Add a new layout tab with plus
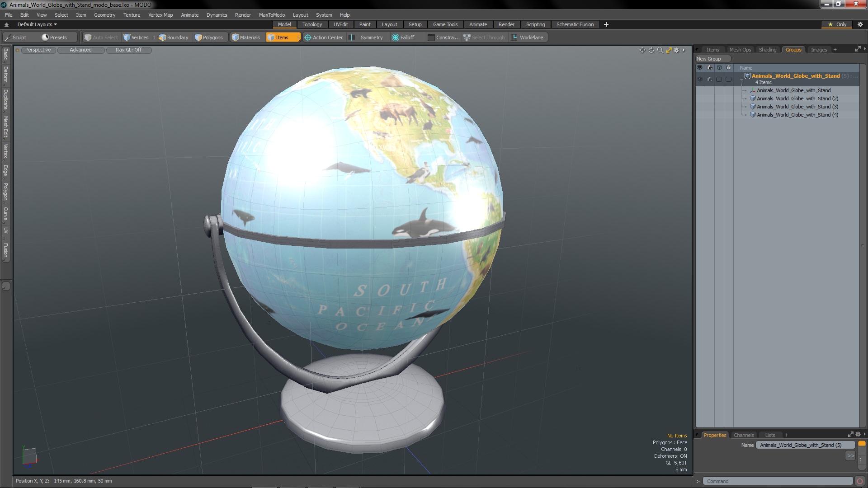 [606, 24]
